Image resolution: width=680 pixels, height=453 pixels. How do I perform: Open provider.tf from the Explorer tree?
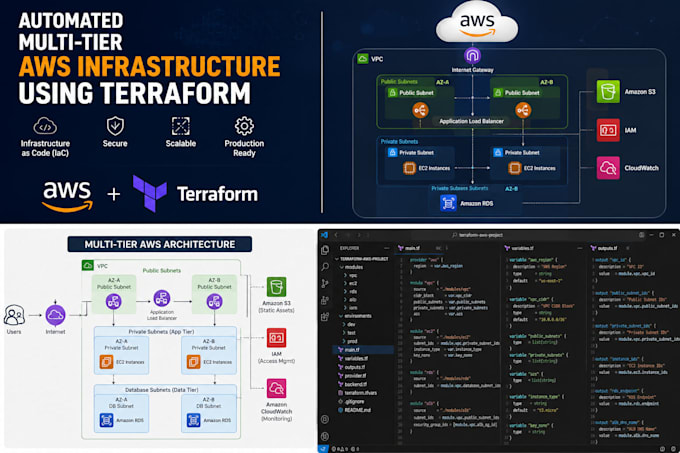(x=352, y=375)
